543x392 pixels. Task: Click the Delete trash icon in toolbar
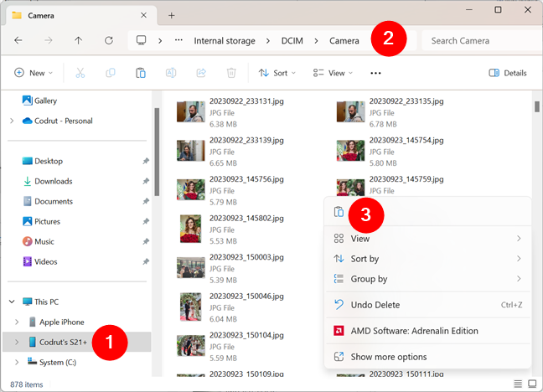231,73
